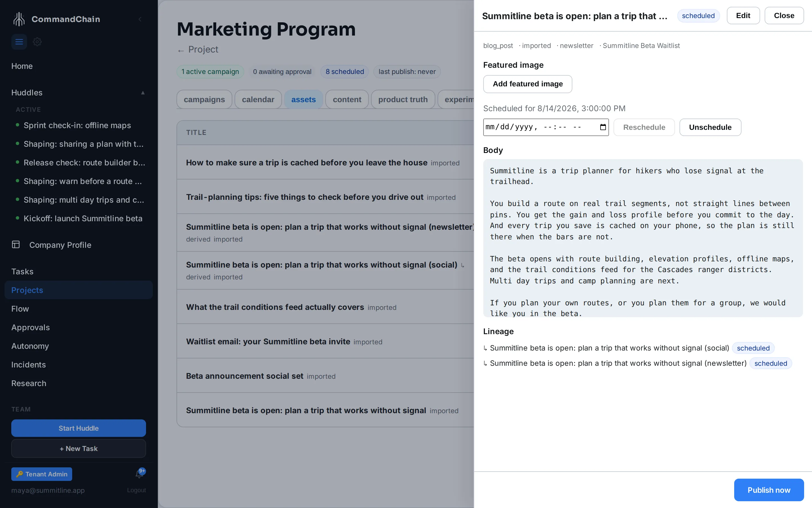The image size is (812, 508).
Task: Click the back arrow beside Project
Action: point(181,51)
